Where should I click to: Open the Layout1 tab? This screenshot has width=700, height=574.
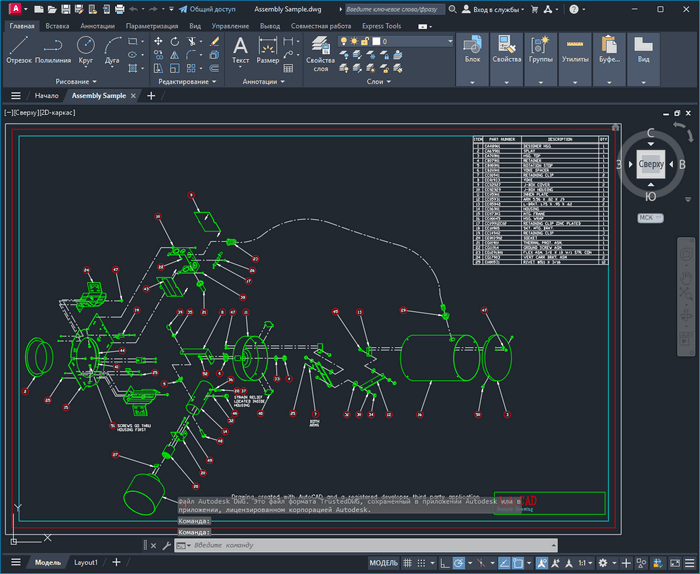(x=86, y=563)
